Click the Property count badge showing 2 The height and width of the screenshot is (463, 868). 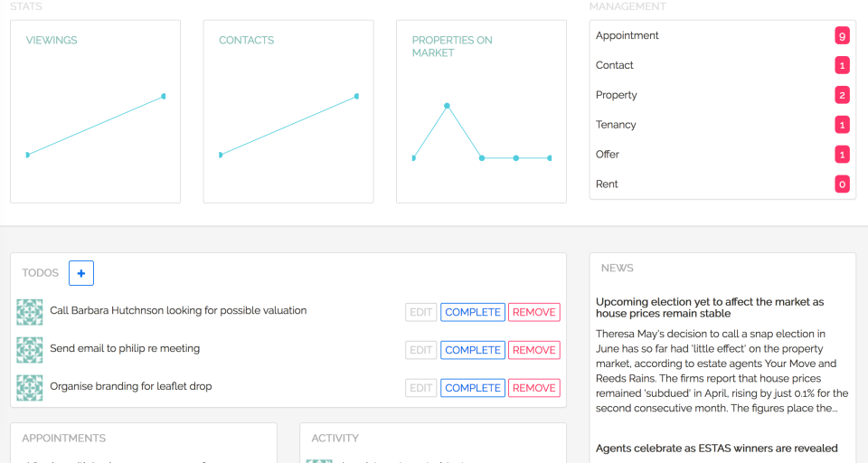843,95
